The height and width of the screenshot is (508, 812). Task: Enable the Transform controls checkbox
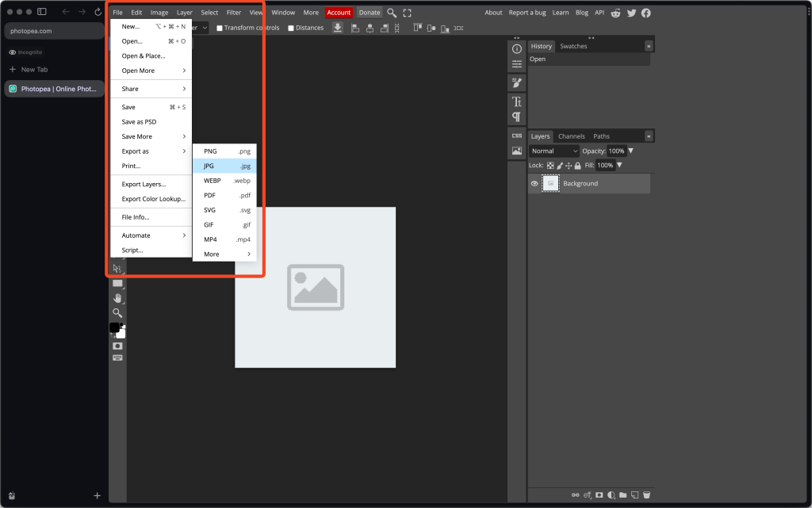pyautogui.click(x=220, y=28)
